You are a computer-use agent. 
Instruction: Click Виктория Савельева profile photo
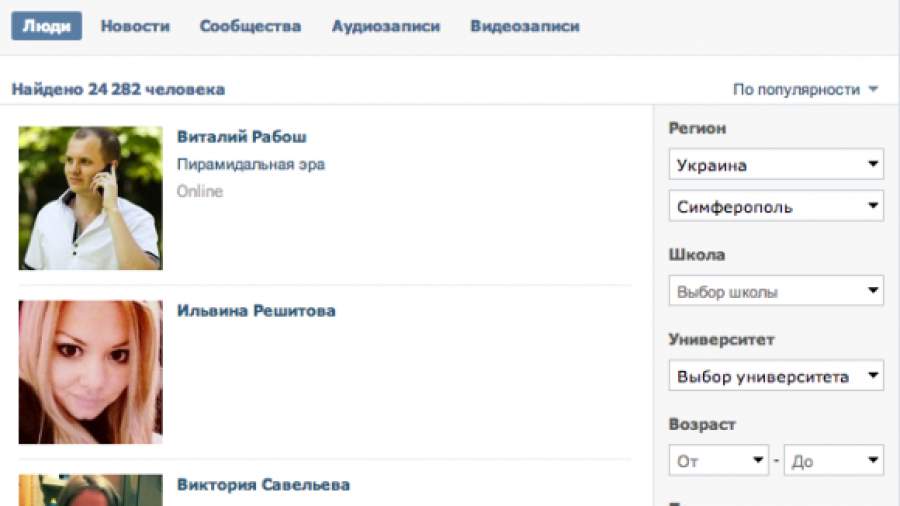point(91,490)
